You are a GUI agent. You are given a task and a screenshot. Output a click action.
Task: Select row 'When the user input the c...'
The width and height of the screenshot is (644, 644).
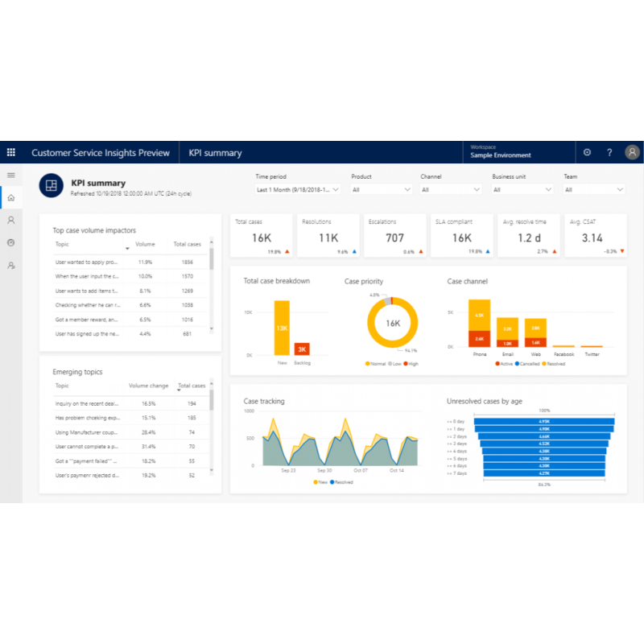[130, 276]
